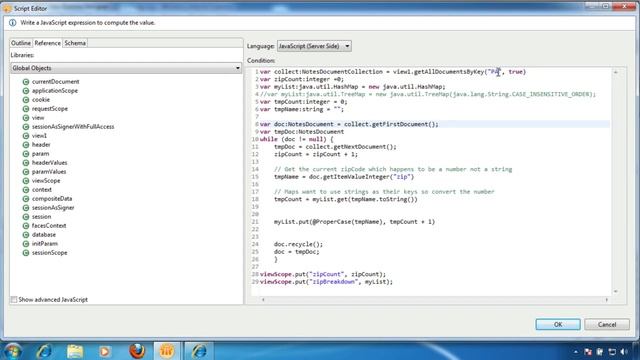Click the compositeData object icon
The image size is (640, 360).
(26, 198)
